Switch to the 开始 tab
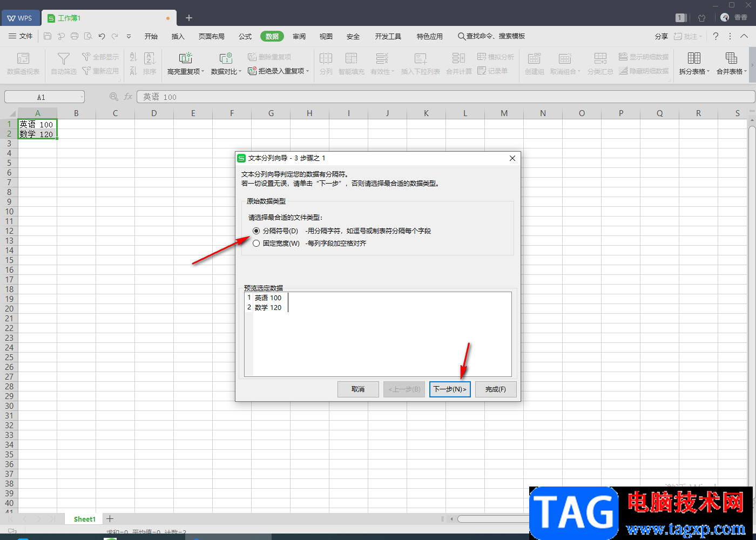Image resolution: width=756 pixels, height=540 pixels. [x=151, y=36]
